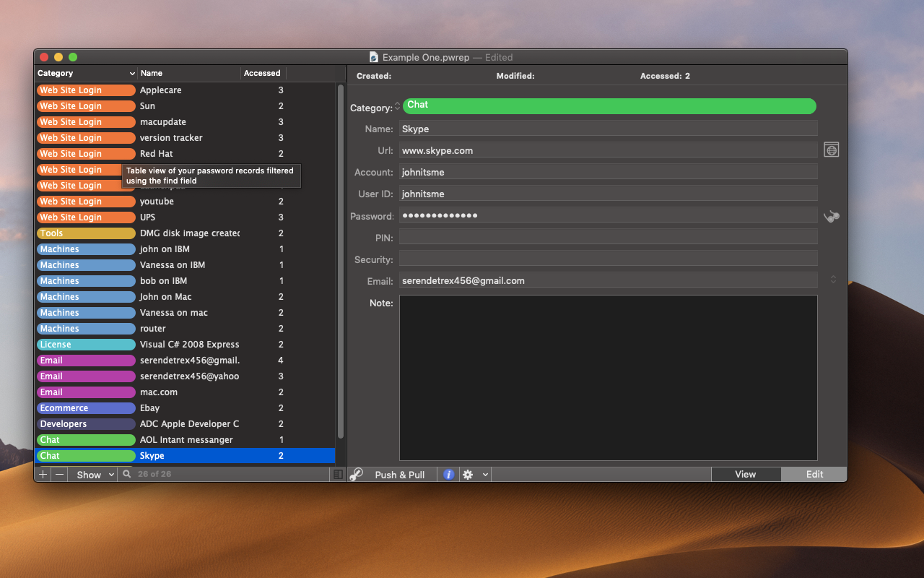Click the Category stepper arrows in the detail panel
The width and height of the screenshot is (924, 578).
(x=397, y=107)
